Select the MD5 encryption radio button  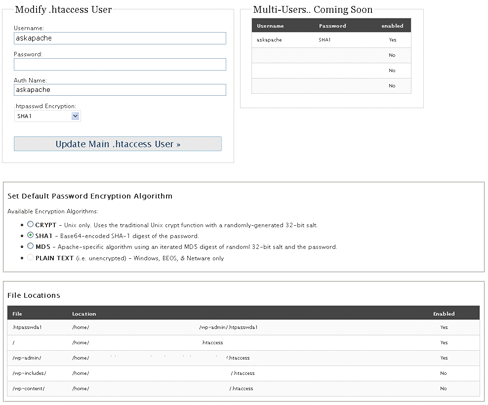(x=30, y=246)
